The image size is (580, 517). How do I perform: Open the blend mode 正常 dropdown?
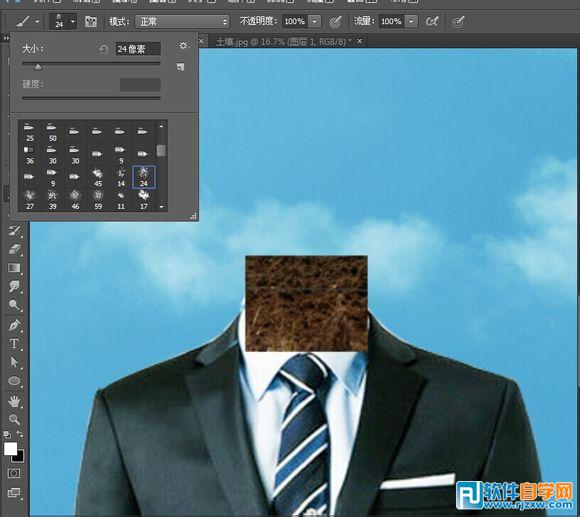[183, 22]
